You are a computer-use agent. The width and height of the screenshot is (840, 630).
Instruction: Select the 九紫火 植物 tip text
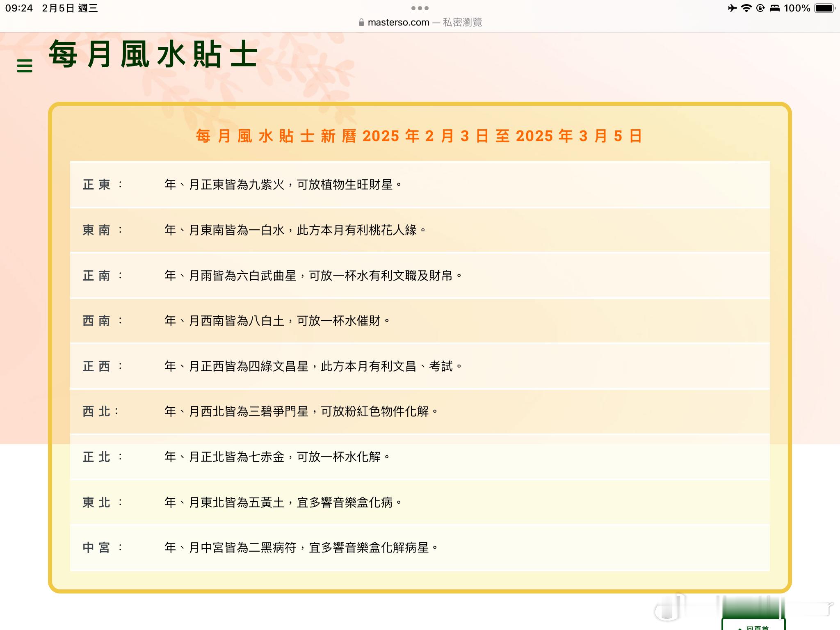coord(283,185)
